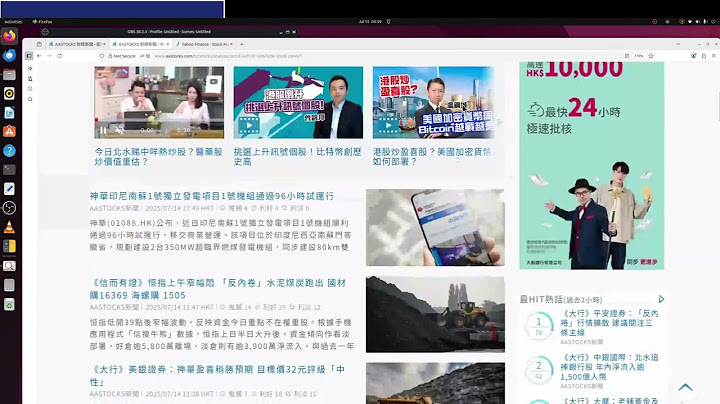Expand the list all tabs chevron
Viewport: 720px width, 404px height.
point(678,44)
